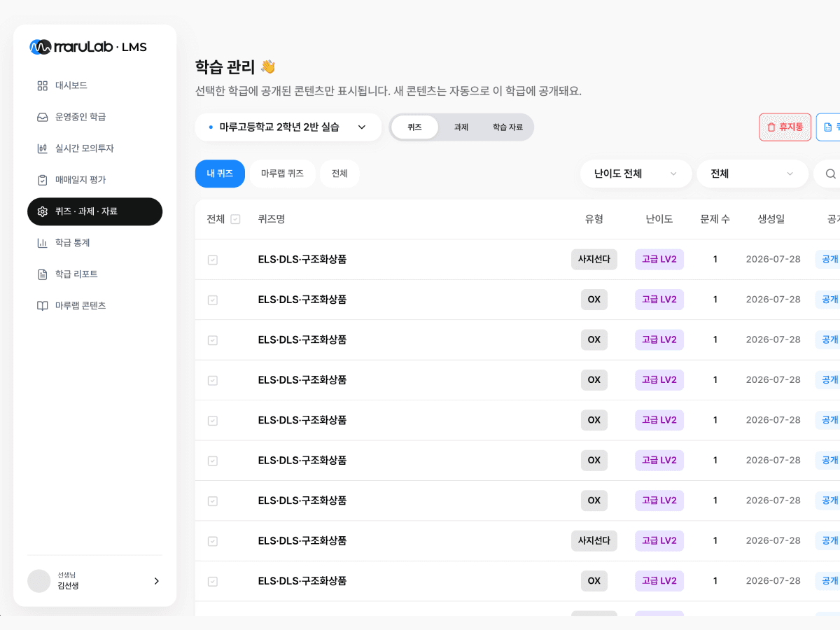
Task: Open 학급 통계 bar chart icon
Action: (x=43, y=243)
